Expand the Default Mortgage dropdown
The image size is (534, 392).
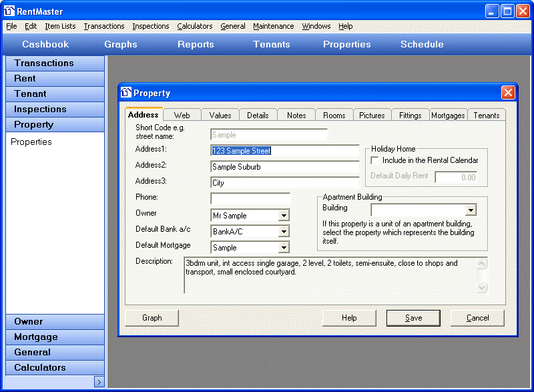click(284, 248)
